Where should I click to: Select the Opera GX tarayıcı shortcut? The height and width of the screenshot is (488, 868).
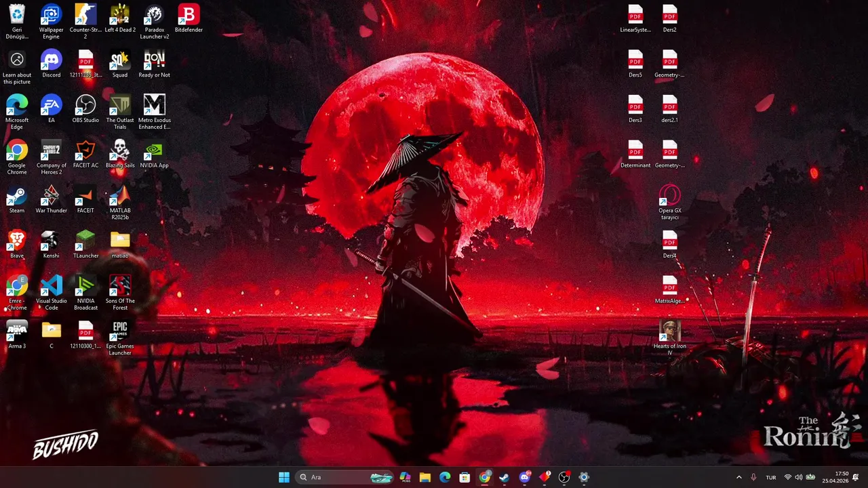click(670, 203)
